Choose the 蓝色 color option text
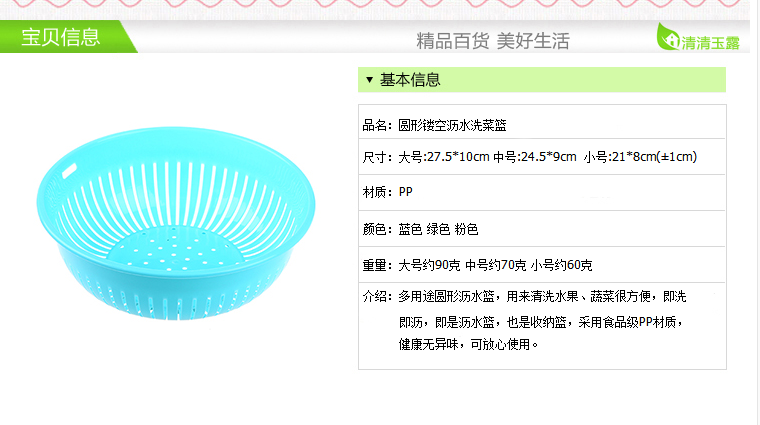The height and width of the screenshot is (425, 760). coord(411,229)
